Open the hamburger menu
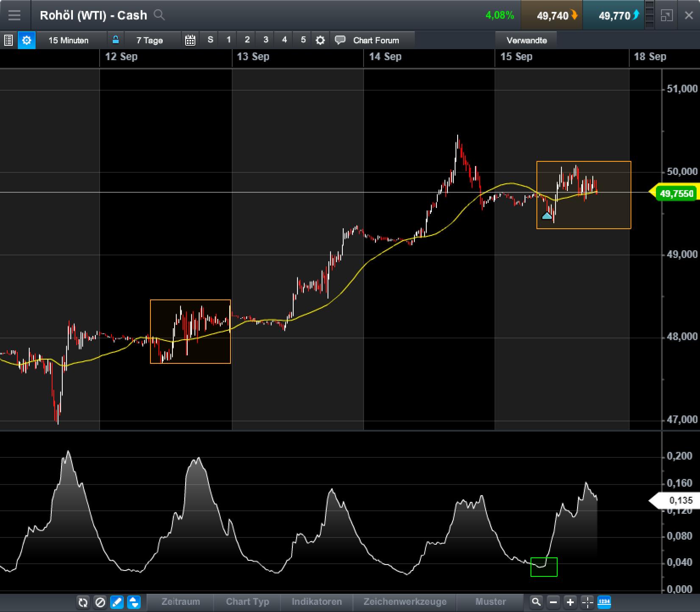Image resolution: width=700 pixels, height=612 pixels. [15, 15]
